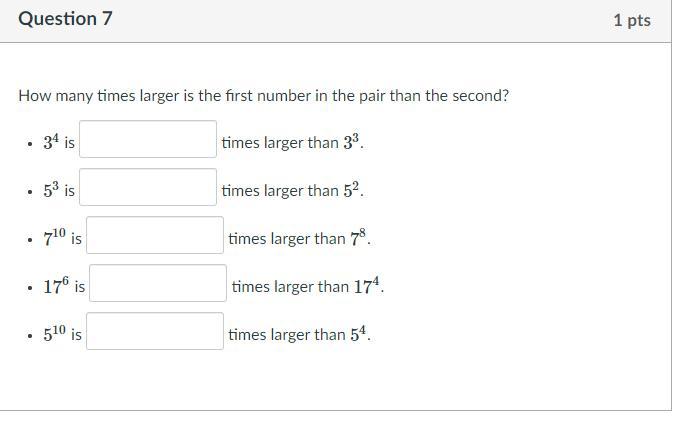
Task: Click the 'times larger than 3^3' text
Action: [292, 142]
